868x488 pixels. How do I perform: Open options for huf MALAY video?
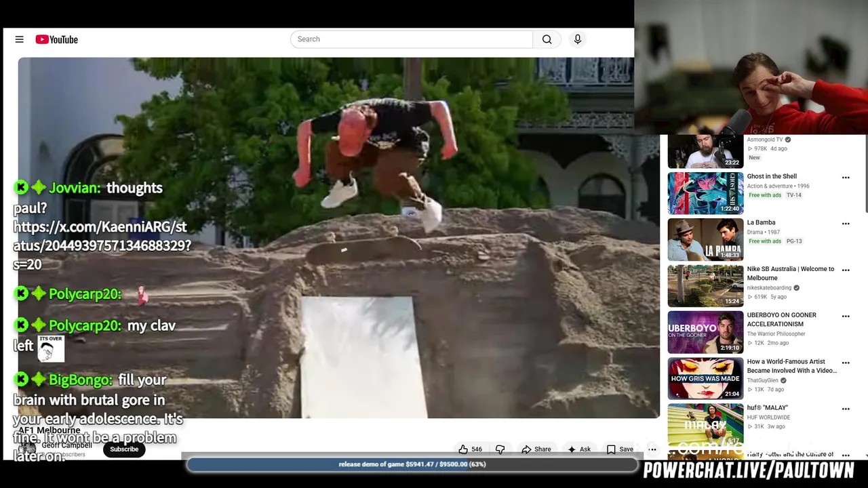coord(846,409)
